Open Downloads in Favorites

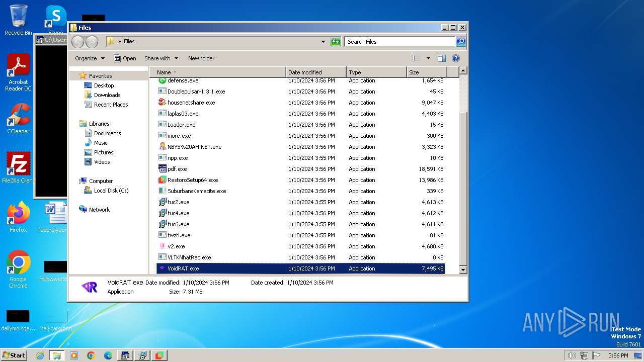[107, 95]
